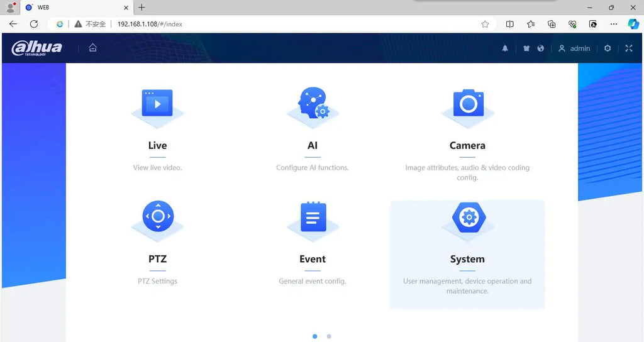
Task: Add page to favorites star icon
Action: (485, 25)
